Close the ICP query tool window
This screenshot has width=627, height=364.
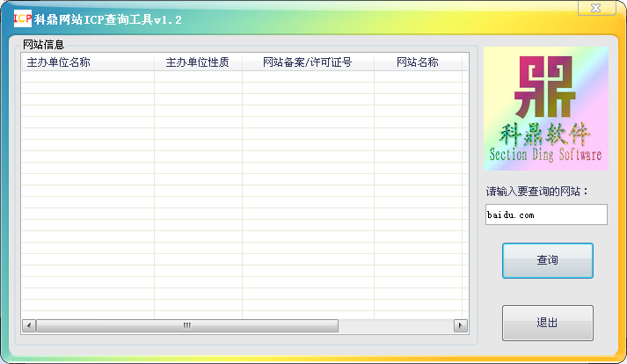pyautogui.click(x=596, y=8)
